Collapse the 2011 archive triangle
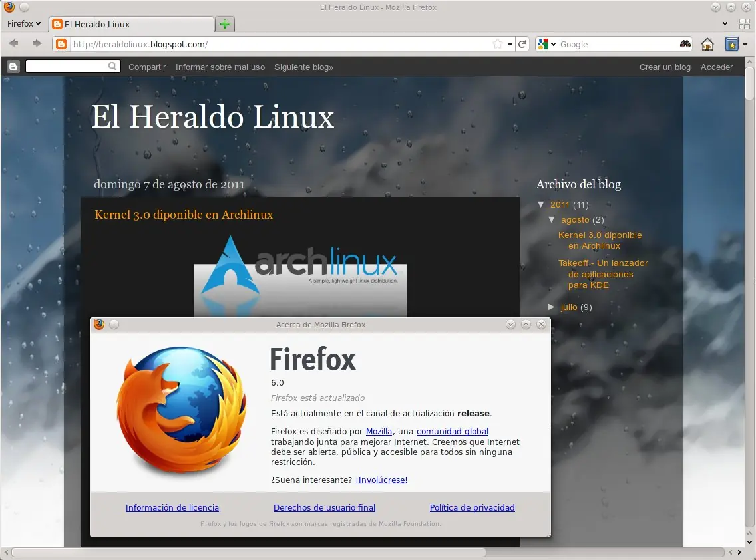 pos(541,204)
